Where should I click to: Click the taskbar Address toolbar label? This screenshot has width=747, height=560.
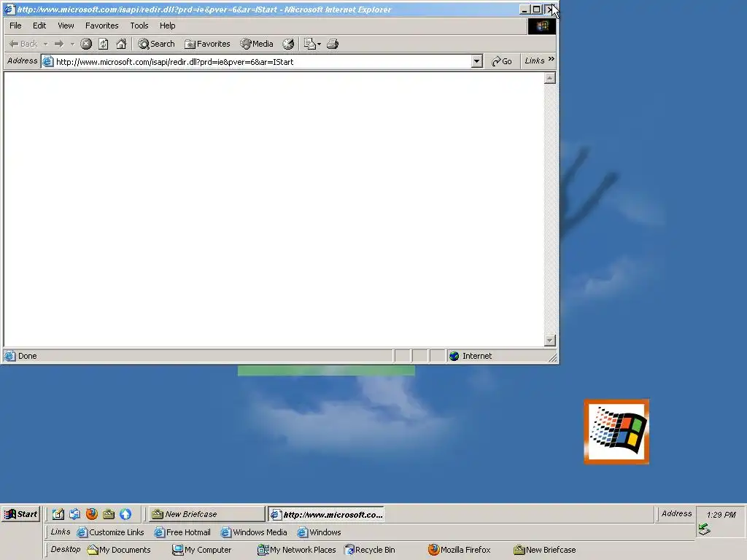[676, 513]
